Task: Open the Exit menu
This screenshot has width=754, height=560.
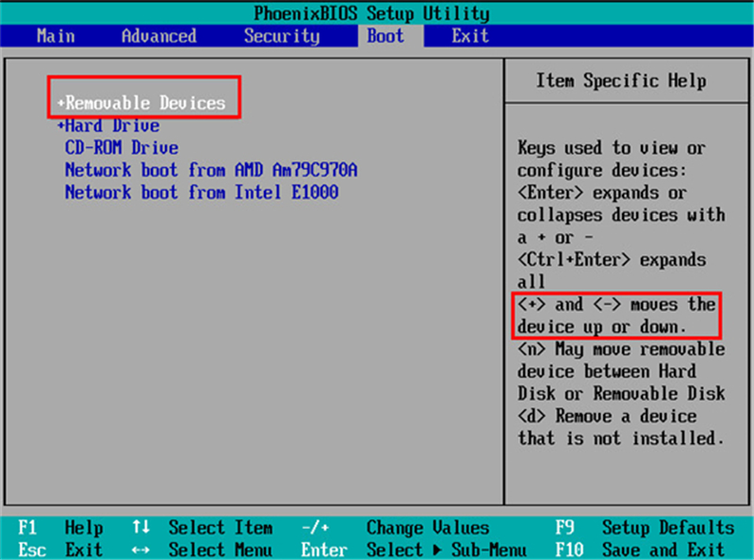Action: (468, 36)
